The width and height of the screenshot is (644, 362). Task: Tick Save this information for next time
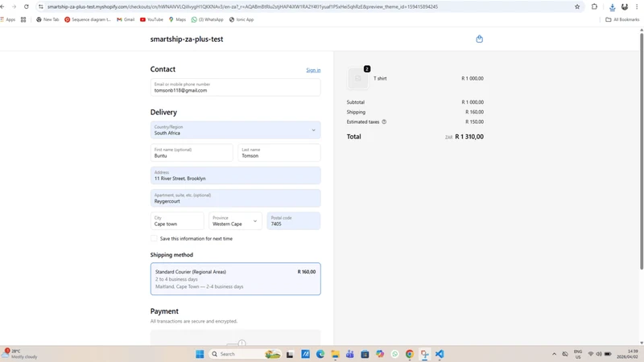154,238
